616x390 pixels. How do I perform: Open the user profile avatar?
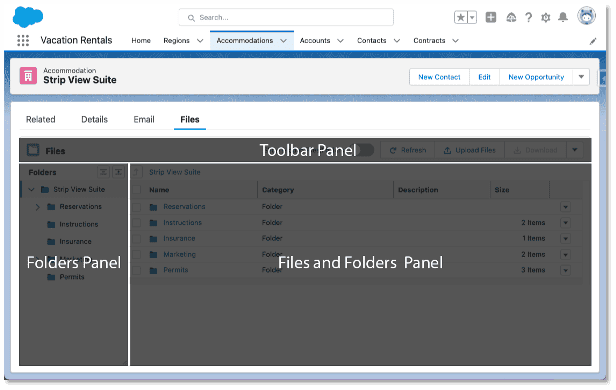tap(587, 16)
